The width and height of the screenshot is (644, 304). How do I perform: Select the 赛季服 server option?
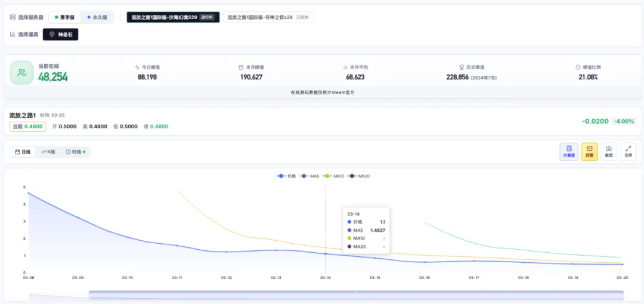(64, 17)
